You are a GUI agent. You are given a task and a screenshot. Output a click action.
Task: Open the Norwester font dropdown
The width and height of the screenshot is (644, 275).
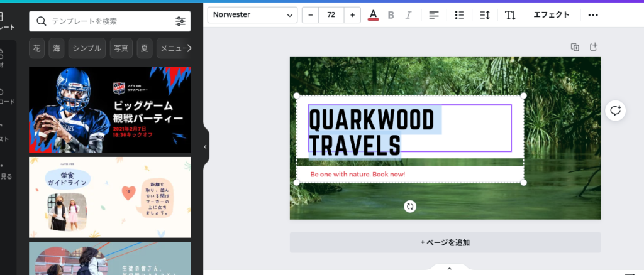(252, 14)
